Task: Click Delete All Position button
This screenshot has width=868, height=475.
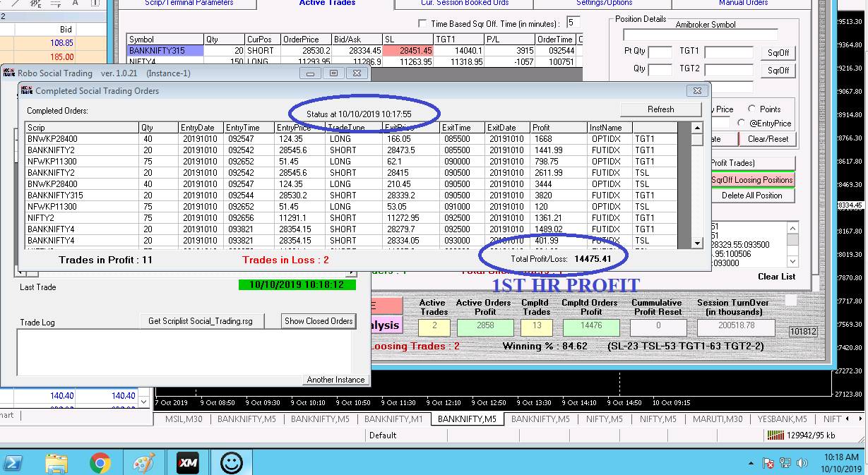Action: tap(752, 196)
